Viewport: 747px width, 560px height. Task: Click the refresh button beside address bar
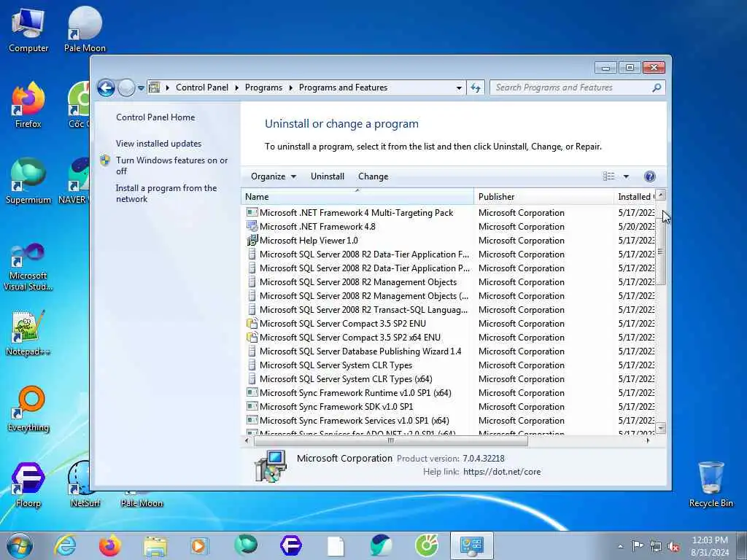pyautogui.click(x=476, y=87)
